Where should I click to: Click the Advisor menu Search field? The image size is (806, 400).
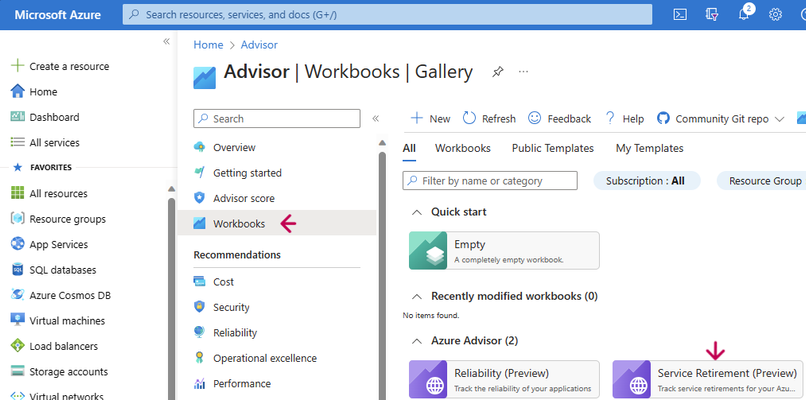point(277,119)
